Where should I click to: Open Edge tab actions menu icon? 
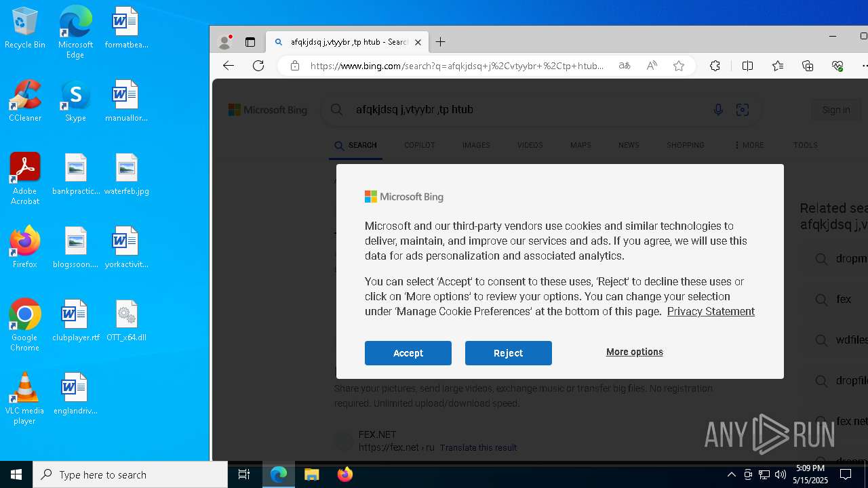(250, 42)
